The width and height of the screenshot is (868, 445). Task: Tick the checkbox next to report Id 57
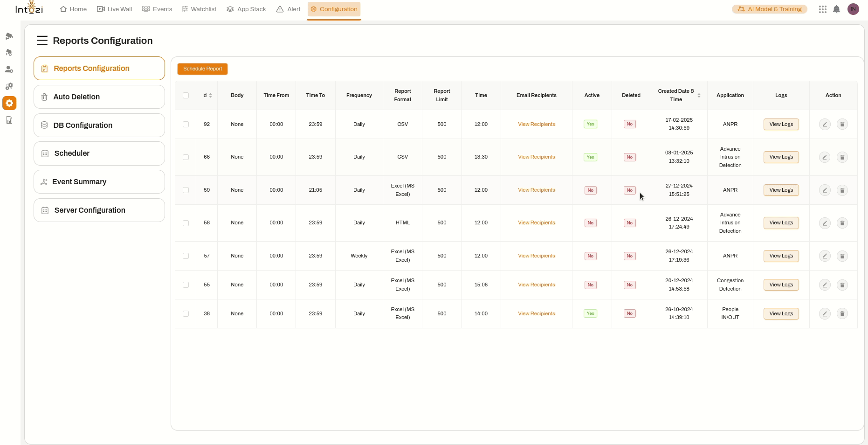pyautogui.click(x=186, y=256)
